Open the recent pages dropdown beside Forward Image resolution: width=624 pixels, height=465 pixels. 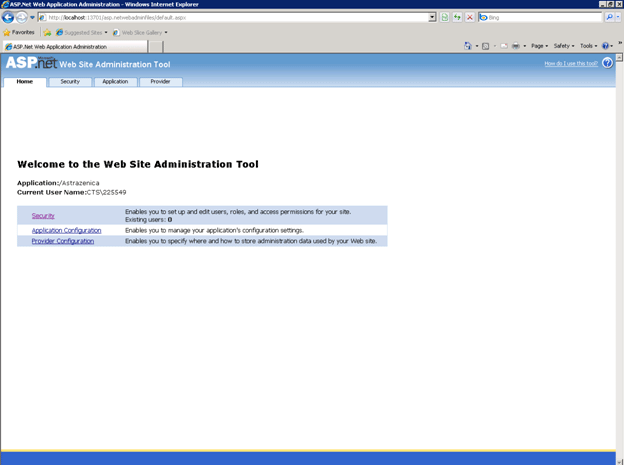(x=32, y=18)
